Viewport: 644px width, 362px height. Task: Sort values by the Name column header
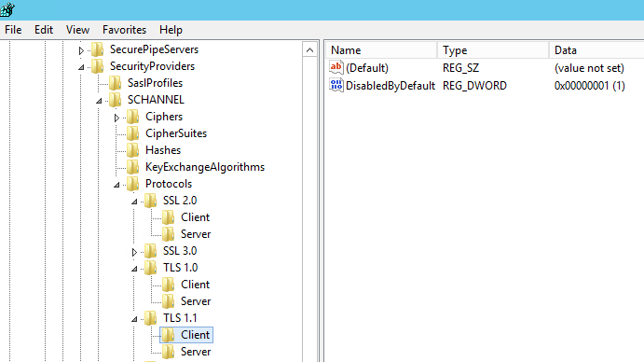pyautogui.click(x=382, y=50)
